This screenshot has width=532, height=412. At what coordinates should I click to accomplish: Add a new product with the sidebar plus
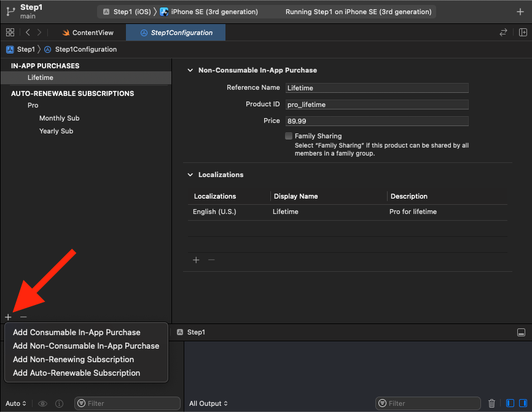(8, 317)
